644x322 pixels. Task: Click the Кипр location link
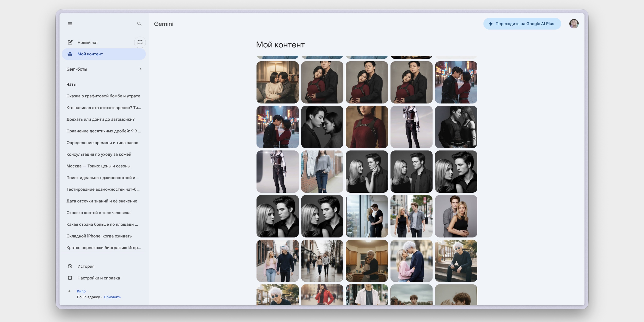[x=81, y=291]
